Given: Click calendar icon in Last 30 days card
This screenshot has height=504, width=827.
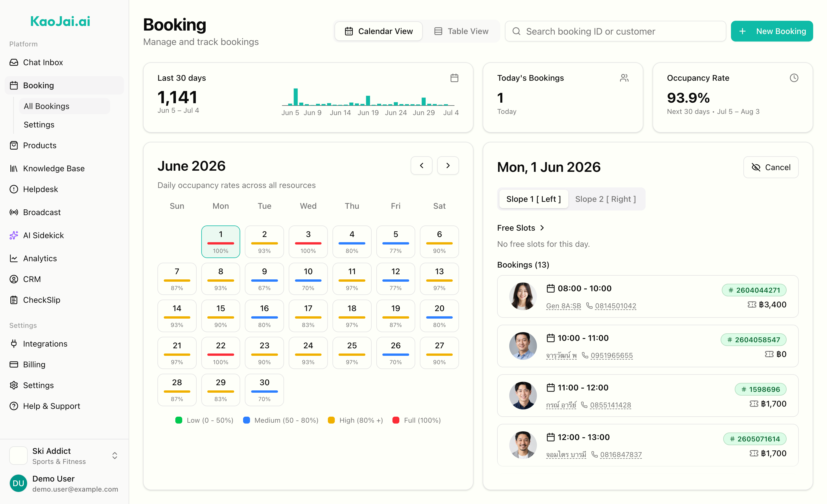Looking at the screenshot, I should (x=454, y=78).
